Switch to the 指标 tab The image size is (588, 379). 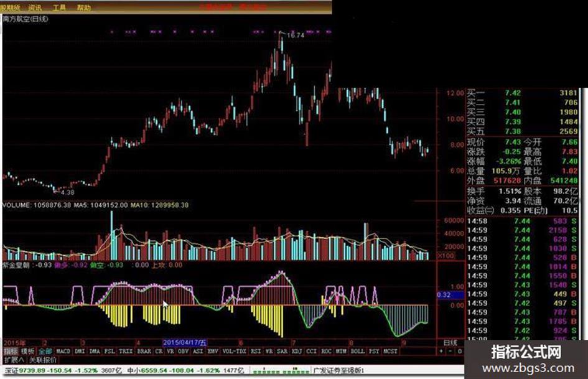[x=11, y=351]
